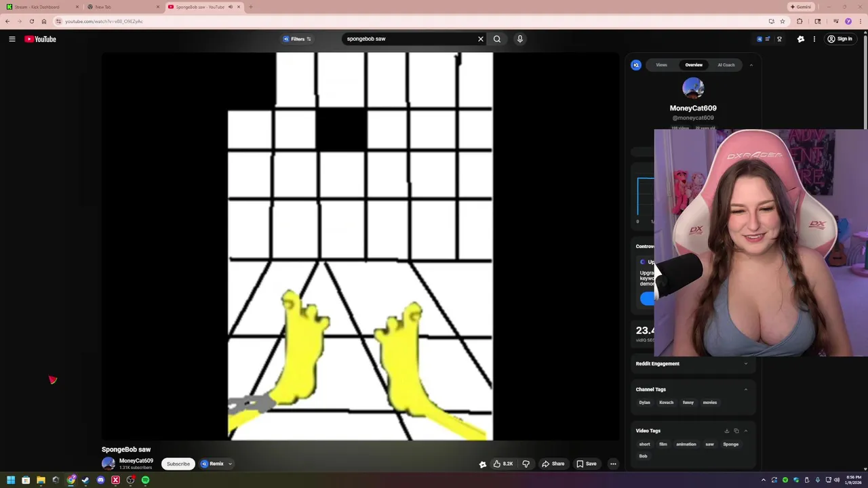The height and width of the screenshot is (488, 868).
Task: Open the YouTube hamburger guide menu
Action: click(x=12, y=39)
